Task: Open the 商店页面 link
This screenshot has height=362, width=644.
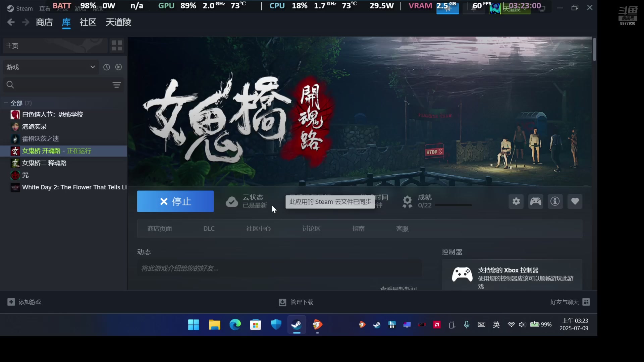Action: [160, 229]
